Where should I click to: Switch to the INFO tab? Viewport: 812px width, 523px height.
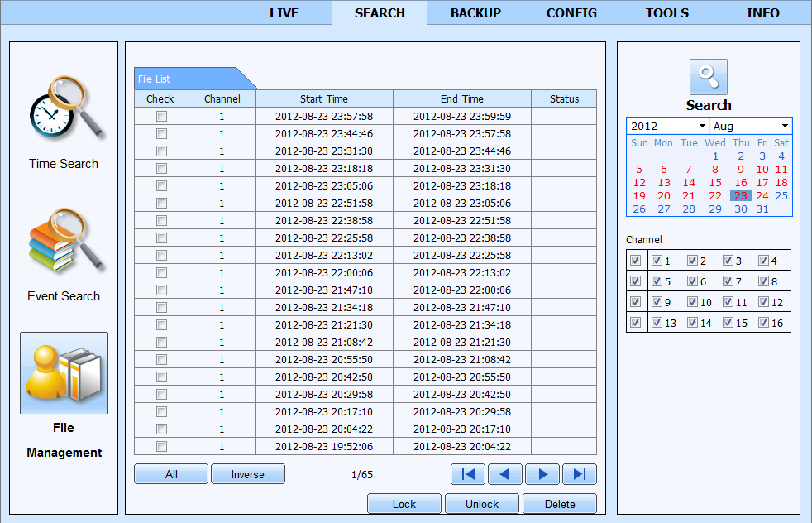(763, 13)
